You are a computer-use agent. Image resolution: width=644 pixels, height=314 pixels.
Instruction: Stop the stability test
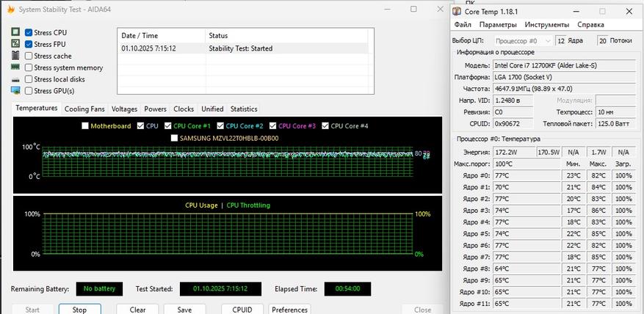(x=79, y=309)
